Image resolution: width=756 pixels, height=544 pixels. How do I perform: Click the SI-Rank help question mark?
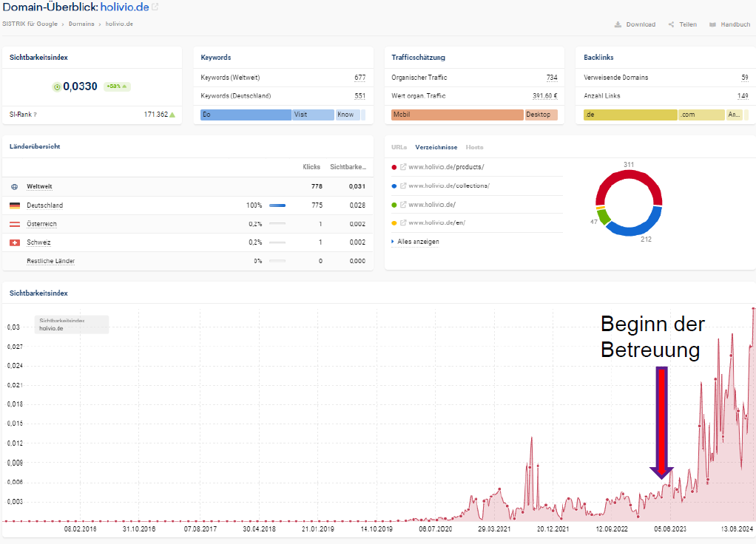click(x=35, y=115)
